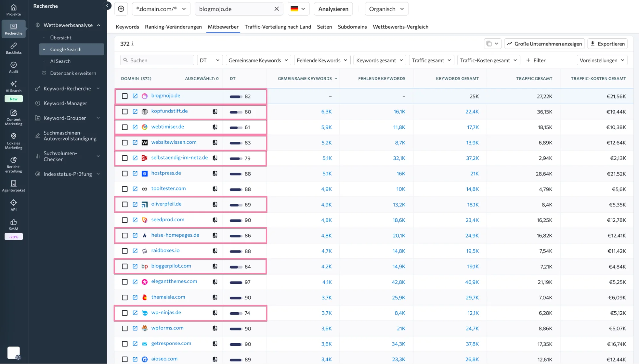Click DT bar for elegantthemes.com
The image size is (639, 364).
pos(236,282)
